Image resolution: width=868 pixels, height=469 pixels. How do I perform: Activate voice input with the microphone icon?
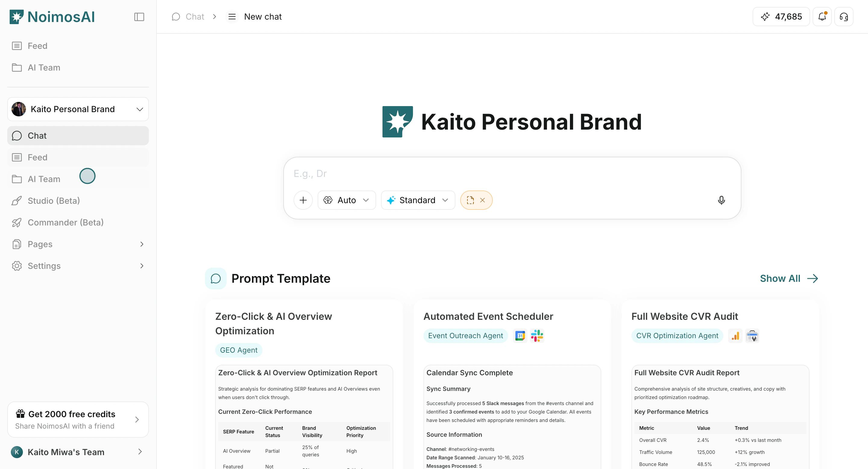pyautogui.click(x=722, y=200)
